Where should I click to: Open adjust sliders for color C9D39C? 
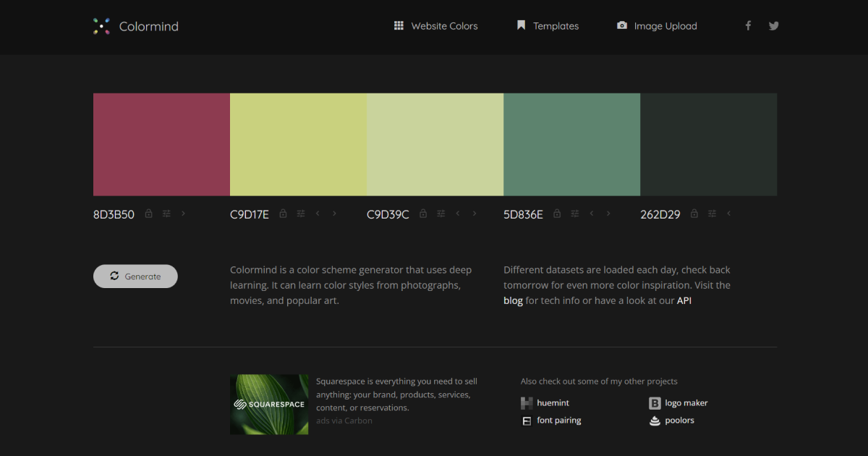pos(441,214)
